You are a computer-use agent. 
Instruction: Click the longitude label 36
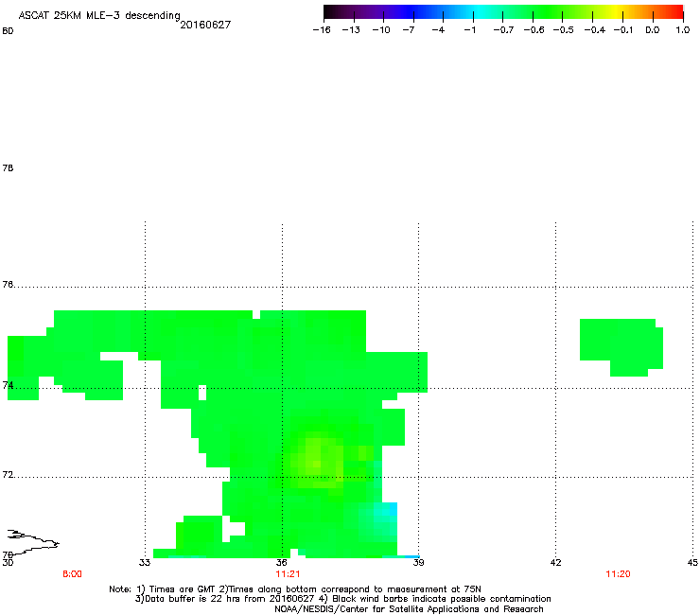pos(281,562)
